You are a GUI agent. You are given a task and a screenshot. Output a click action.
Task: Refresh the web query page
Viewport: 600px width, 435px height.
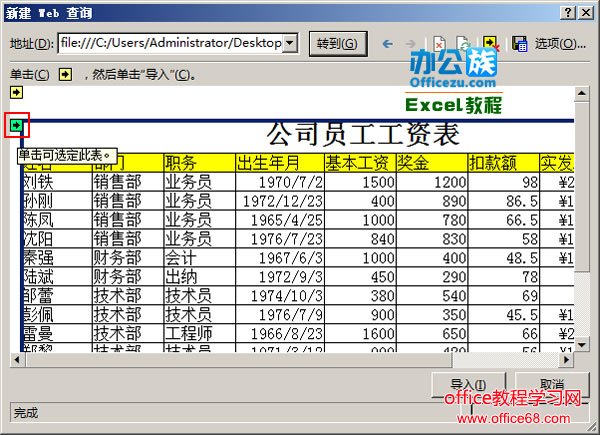click(x=463, y=44)
